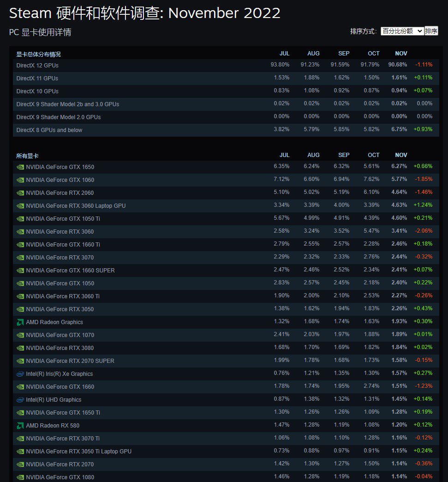Click AMD logo next to Radeon Graphics

20,322
